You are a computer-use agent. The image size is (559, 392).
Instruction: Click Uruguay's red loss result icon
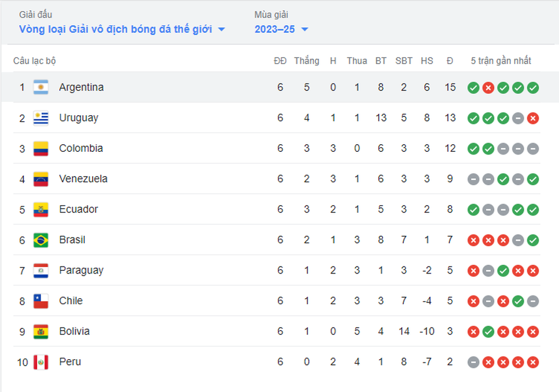pyautogui.click(x=533, y=118)
